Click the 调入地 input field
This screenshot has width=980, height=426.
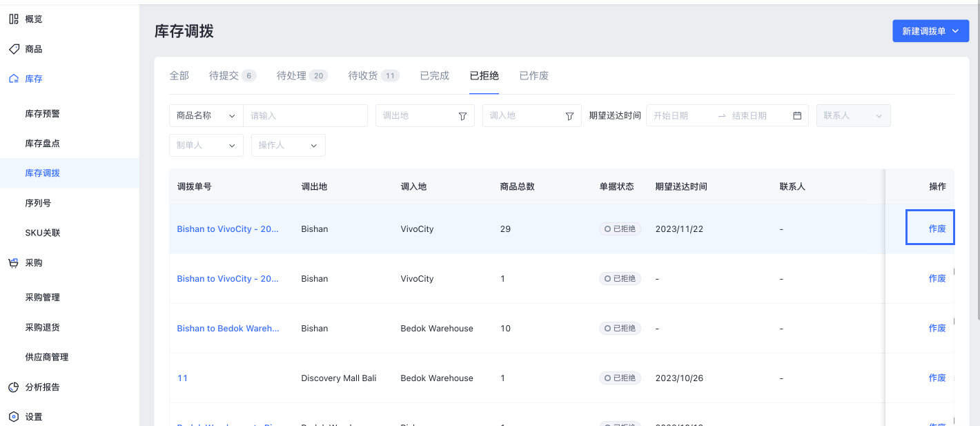[x=531, y=116]
